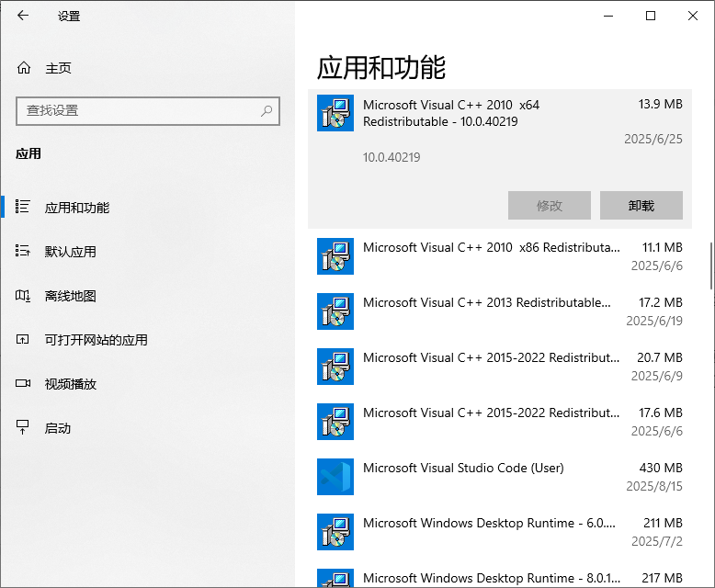Screen dimensions: 715x588
Task: Click the Visual C++ 2010 x64 installer icon
Action: click(335, 113)
